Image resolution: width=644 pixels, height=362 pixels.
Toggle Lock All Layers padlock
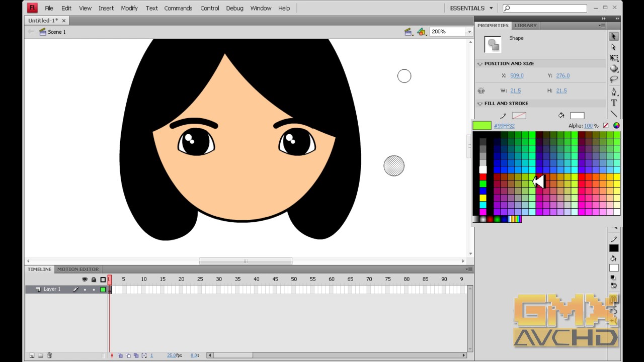[94, 280]
